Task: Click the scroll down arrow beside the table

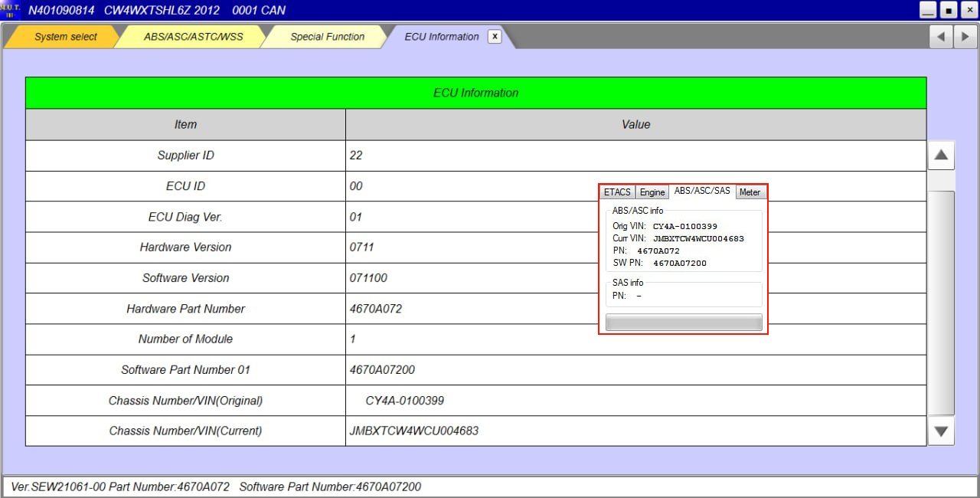Action: click(x=941, y=431)
